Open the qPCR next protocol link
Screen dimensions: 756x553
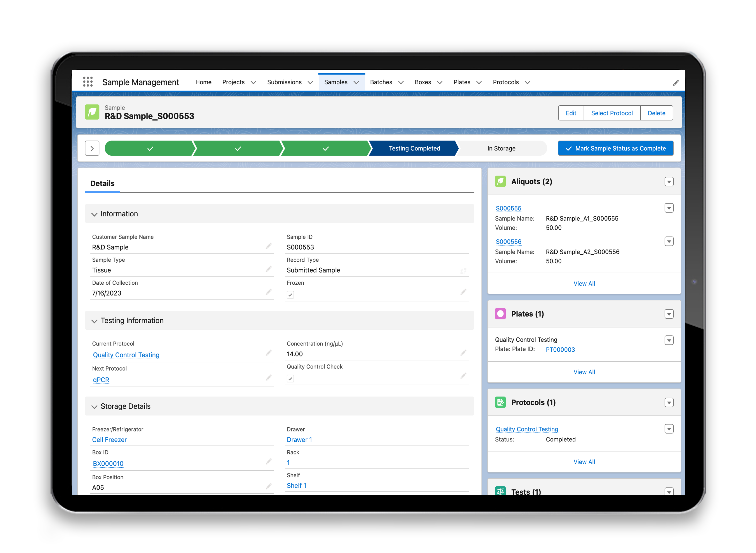[x=101, y=380]
